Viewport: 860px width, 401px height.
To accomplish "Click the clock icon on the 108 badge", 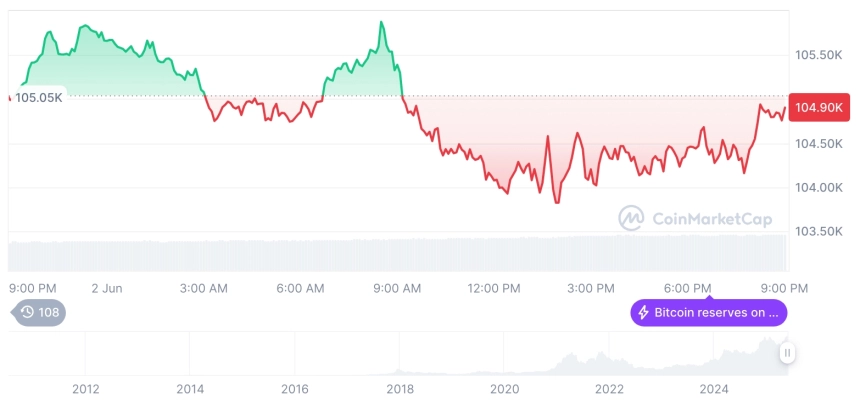I will (27, 312).
